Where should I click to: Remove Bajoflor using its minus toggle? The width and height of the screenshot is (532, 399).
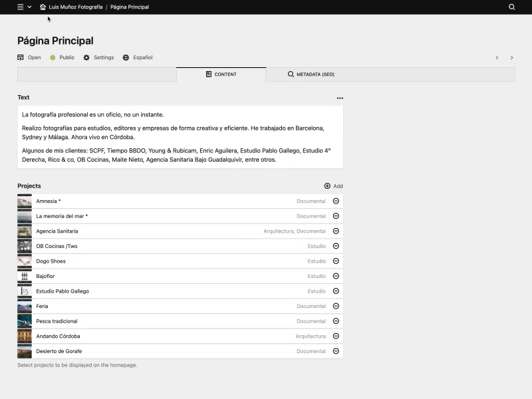coord(336,276)
